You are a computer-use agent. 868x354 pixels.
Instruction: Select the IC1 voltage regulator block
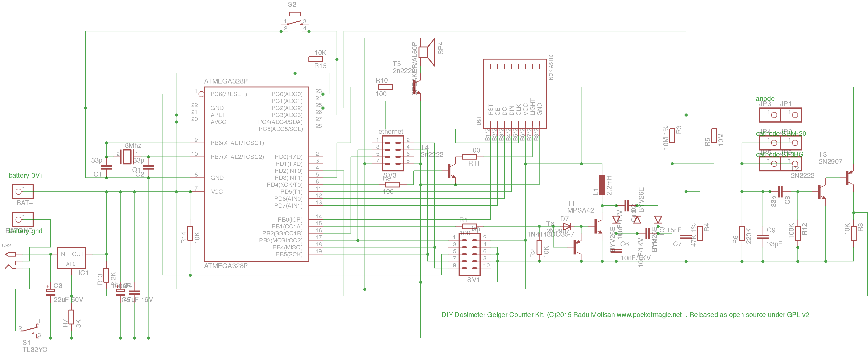pyautogui.click(x=71, y=258)
